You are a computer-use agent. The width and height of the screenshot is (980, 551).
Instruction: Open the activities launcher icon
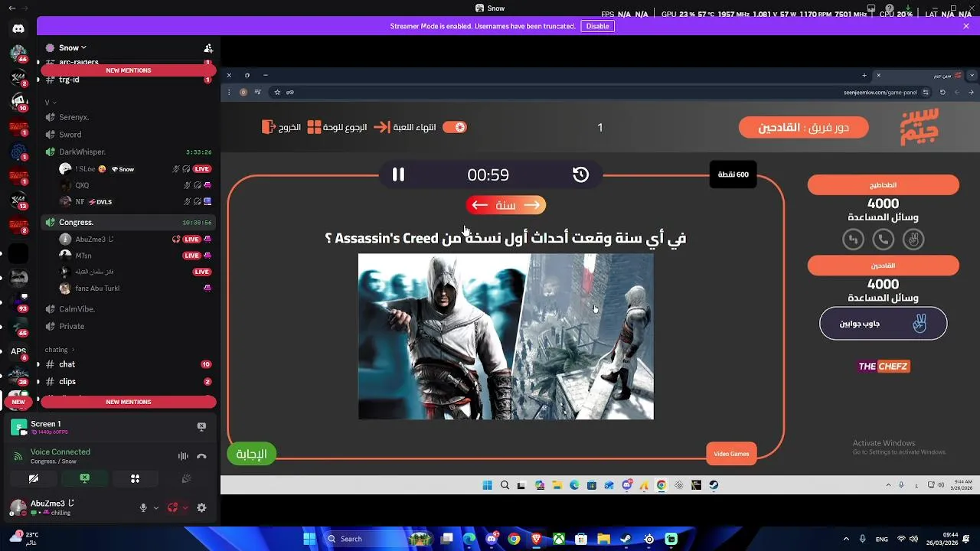135,478
